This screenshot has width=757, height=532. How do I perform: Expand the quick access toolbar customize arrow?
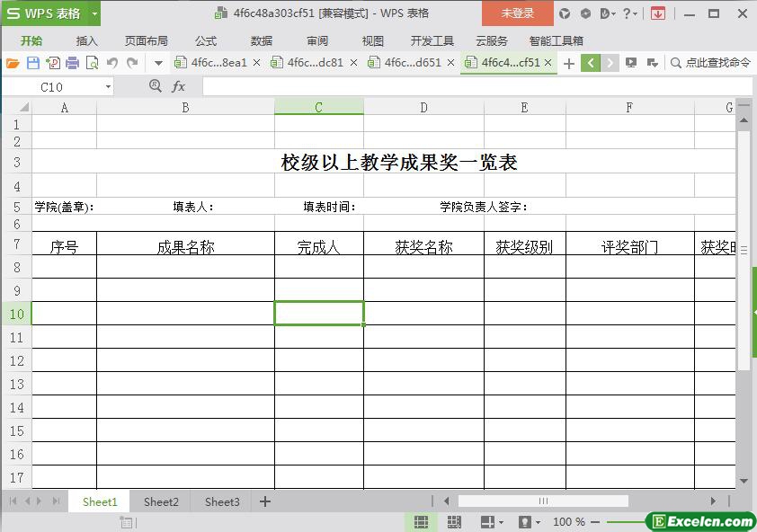pyautogui.click(x=158, y=63)
